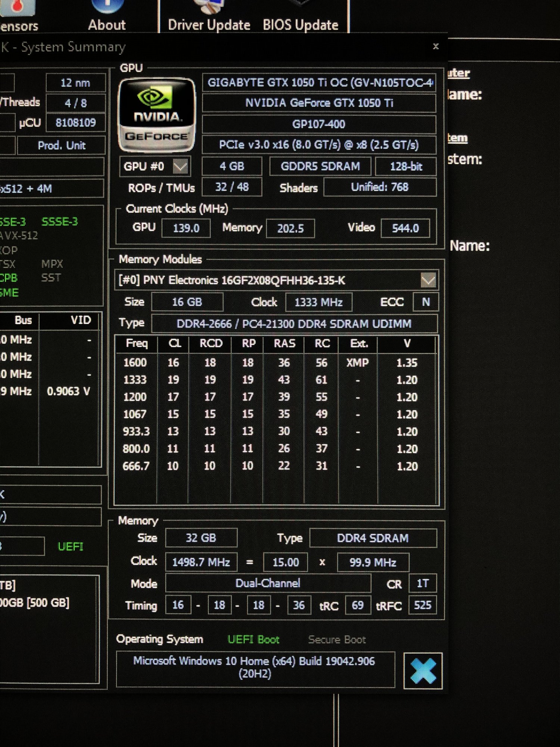Select the Microsoft Windows 10 Home OS field
Image resolution: width=560 pixels, height=747 pixels.
255,669
